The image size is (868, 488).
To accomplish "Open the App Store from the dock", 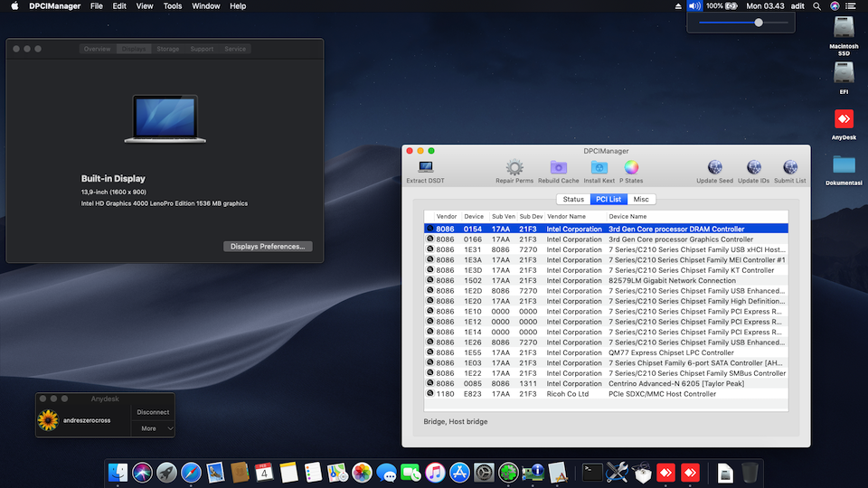I will (x=459, y=473).
